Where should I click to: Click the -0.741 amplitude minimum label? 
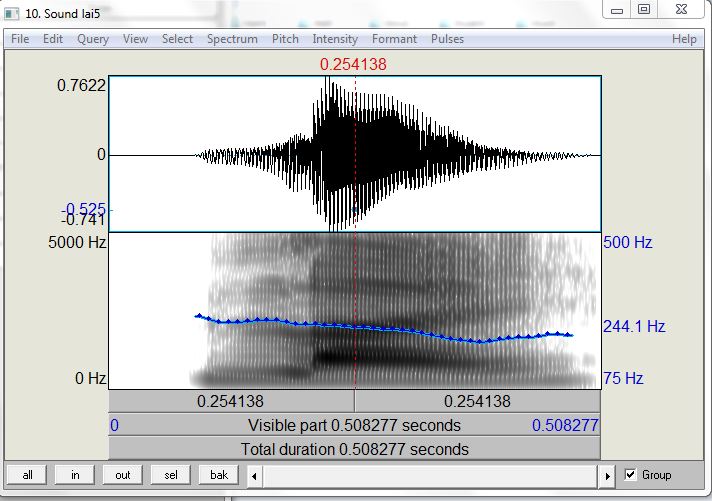tap(83, 221)
